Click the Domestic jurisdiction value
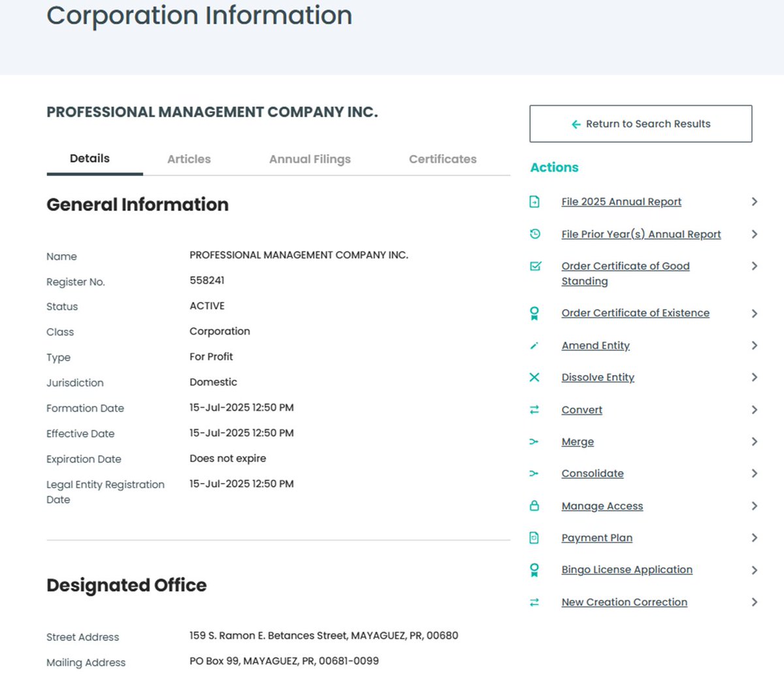The image size is (784, 692). [x=214, y=382]
